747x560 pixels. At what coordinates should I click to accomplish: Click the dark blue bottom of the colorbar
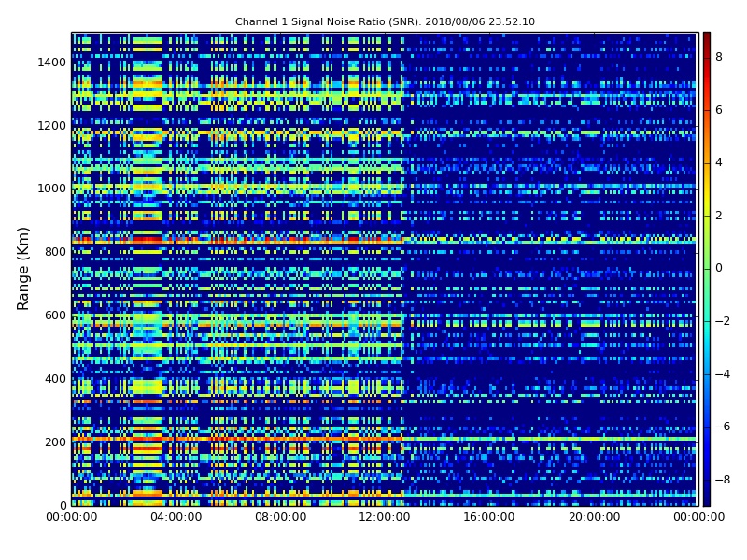tap(707, 497)
